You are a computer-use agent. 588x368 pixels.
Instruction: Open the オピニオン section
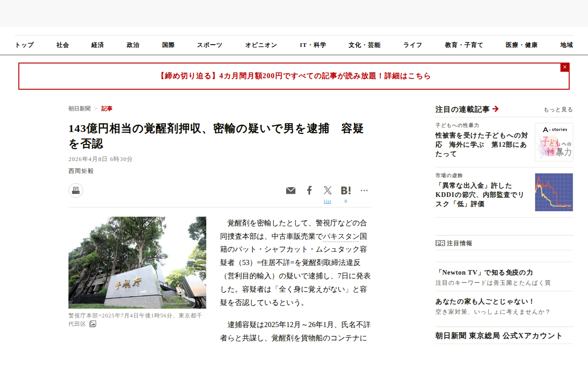click(261, 45)
